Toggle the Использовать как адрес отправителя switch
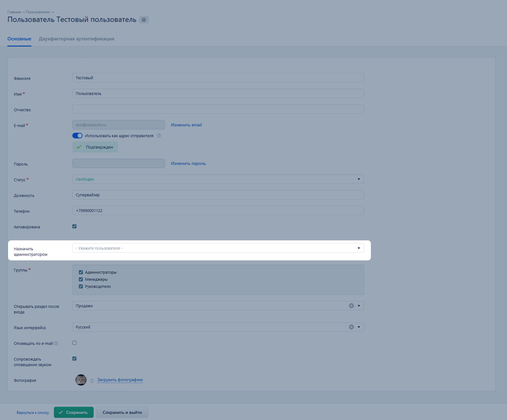Viewport: 507px width, 420px height. 77,136
